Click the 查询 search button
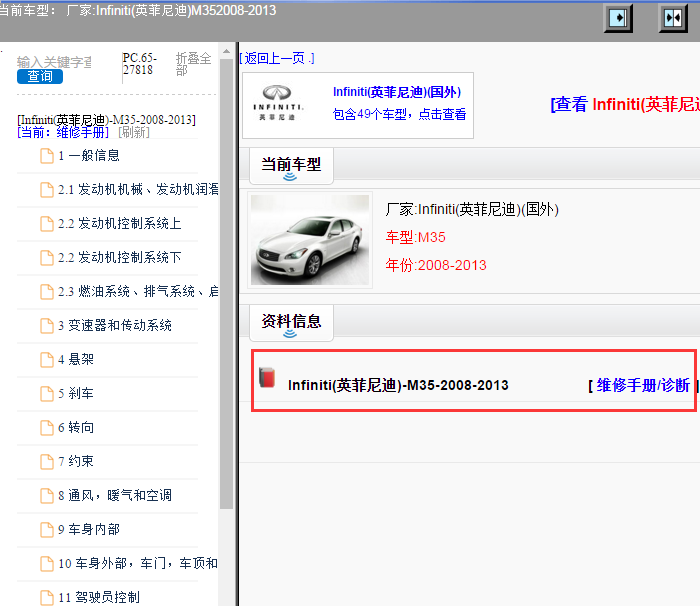This screenshot has width=700, height=606. tap(40, 76)
